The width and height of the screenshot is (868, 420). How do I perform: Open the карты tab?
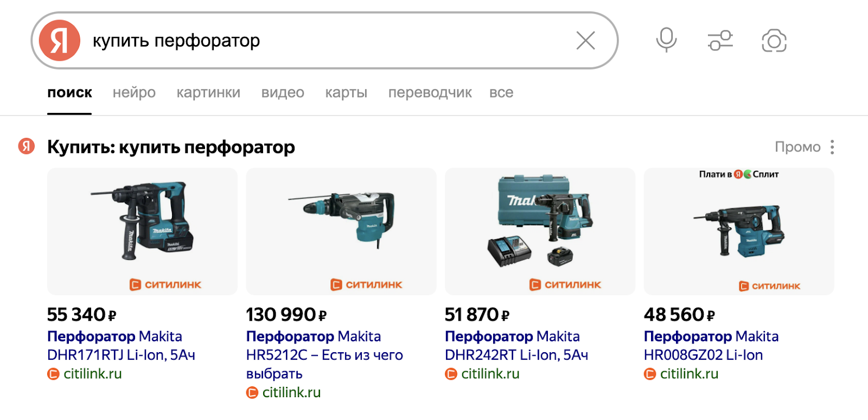(x=346, y=93)
